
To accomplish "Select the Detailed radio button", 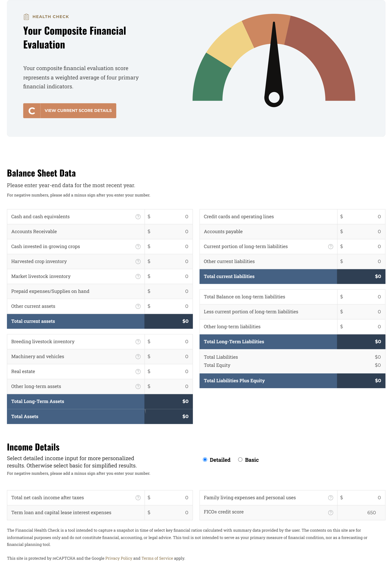I will tap(205, 459).
